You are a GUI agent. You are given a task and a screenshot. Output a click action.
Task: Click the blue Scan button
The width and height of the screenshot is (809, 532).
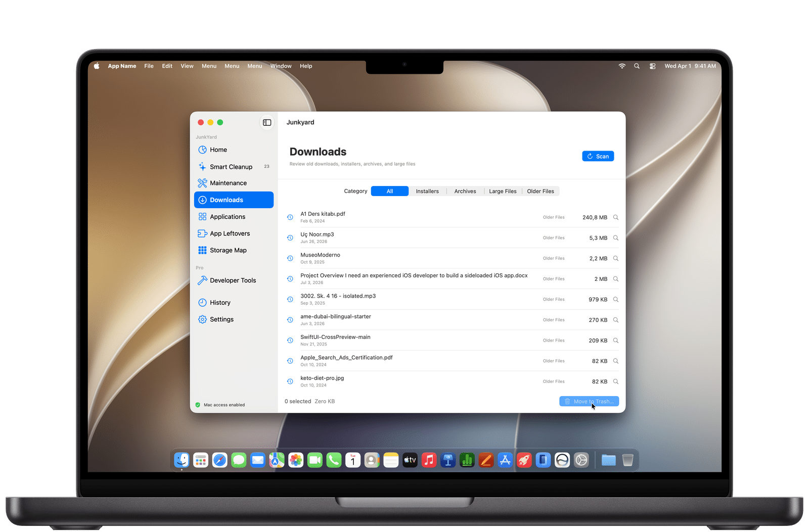click(598, 156)
